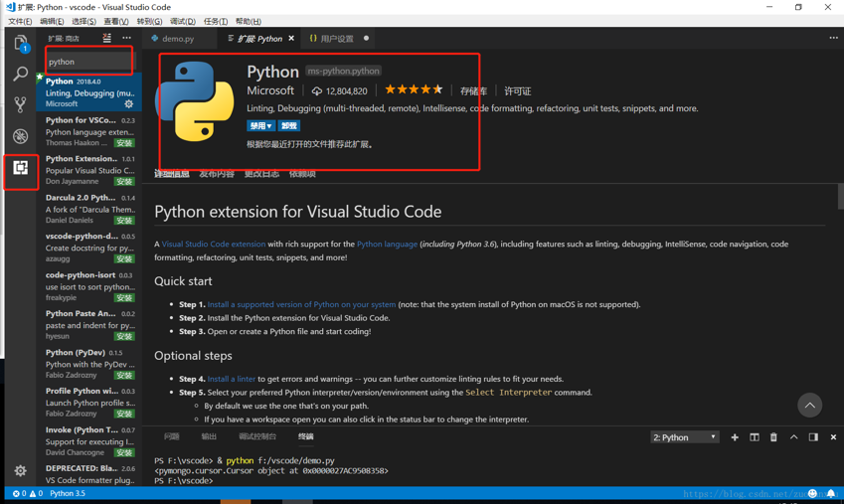Open the Manage gear at activity bar bottom

(x=21, y=470)
